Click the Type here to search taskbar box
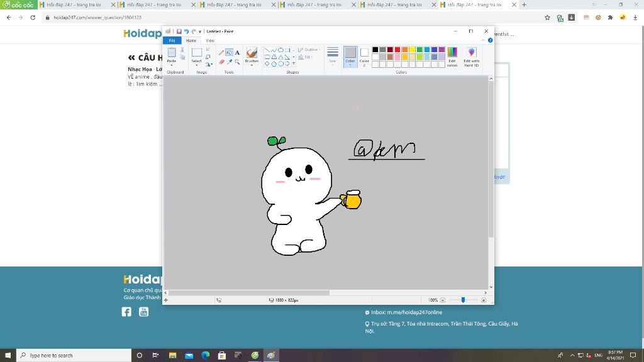Image resolution: width=644 pixels, height=362 pixels. point(74,356)
